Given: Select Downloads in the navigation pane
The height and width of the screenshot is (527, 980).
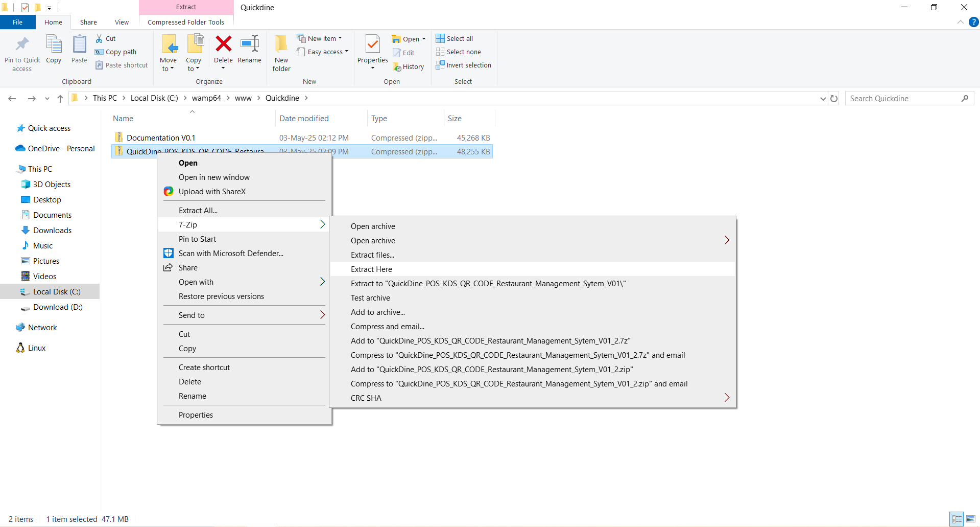Looking at the screenshot, I should coord(52,230).
